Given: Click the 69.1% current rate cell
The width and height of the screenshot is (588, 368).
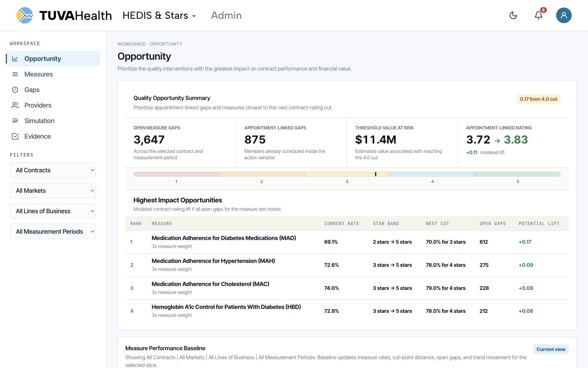Looking at the screenshot, I should pyautogui.click(x=331, y=242).
